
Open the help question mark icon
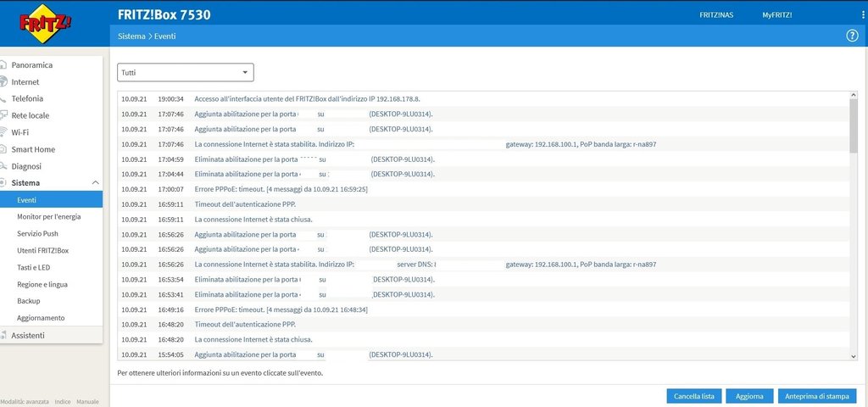[852, 36]
